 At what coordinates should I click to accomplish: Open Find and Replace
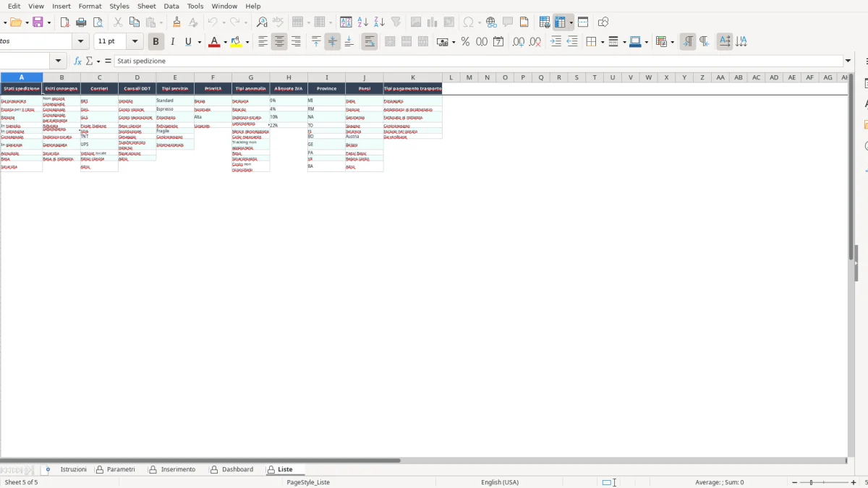(262, 22)
